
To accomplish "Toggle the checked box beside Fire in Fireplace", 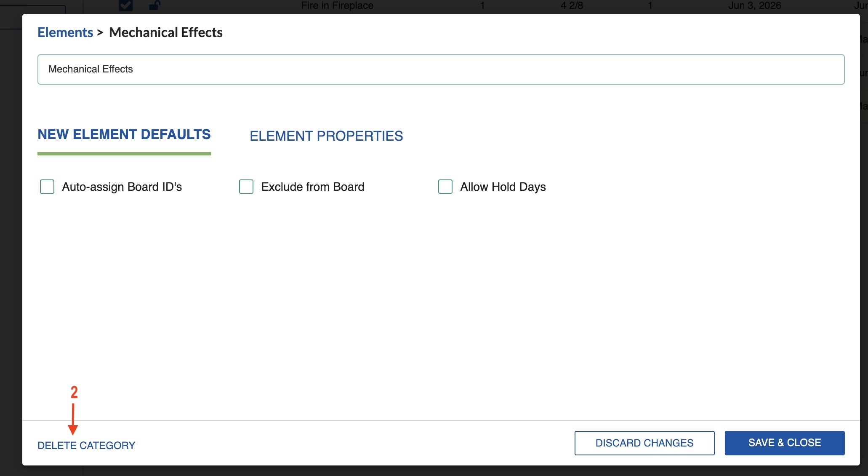I will 126,5.
